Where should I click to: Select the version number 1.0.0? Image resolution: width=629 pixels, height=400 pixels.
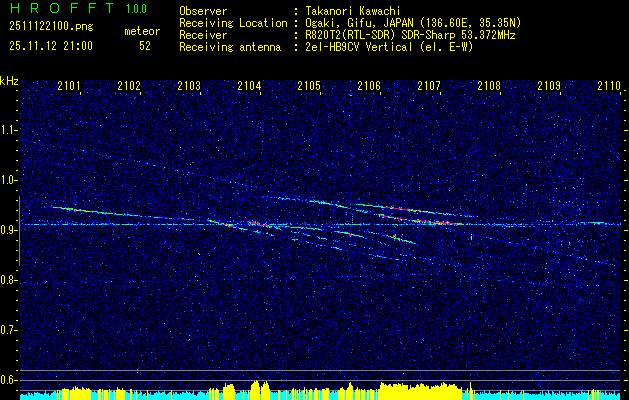coord(136,8)
